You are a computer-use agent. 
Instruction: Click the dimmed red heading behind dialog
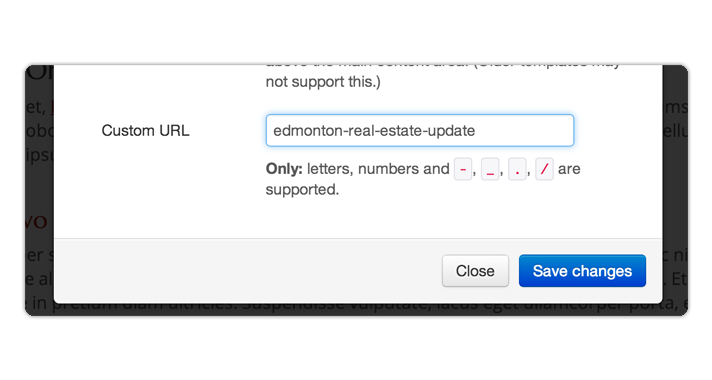click(x=37, y=221)
